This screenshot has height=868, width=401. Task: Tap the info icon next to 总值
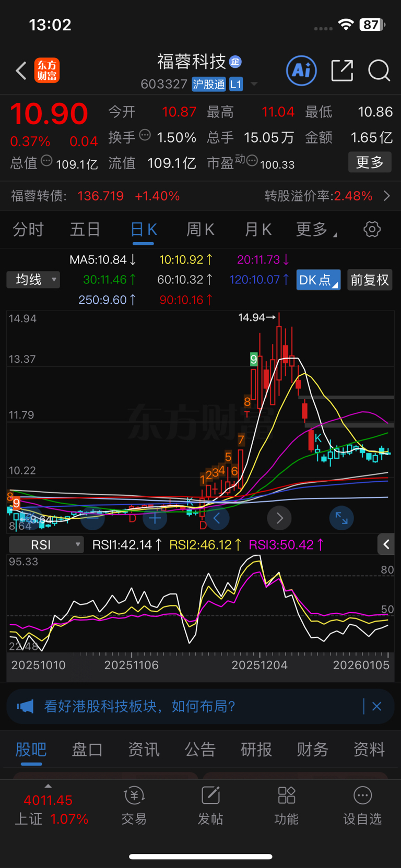coord(46,161)
